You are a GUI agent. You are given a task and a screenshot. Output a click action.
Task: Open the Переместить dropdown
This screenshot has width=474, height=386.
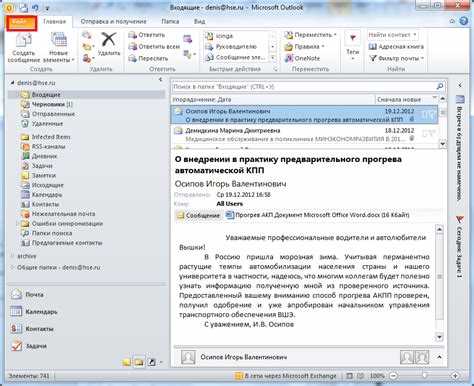[x=310, y=35]
